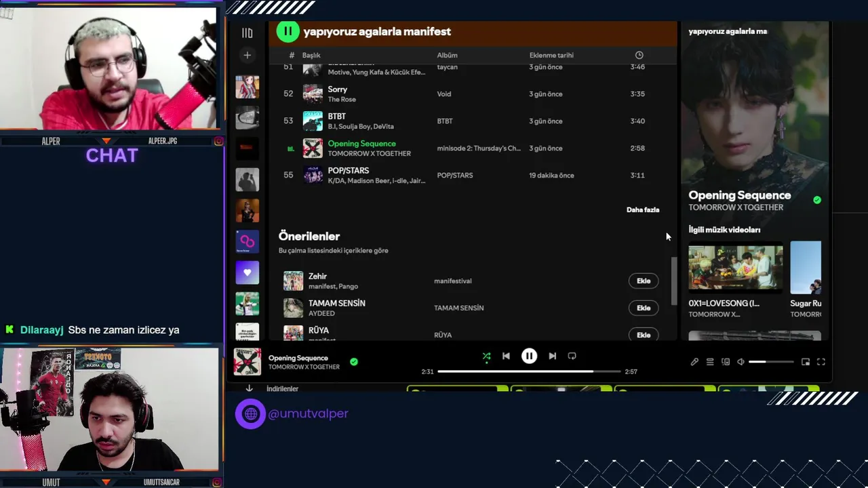Image resolution: width=868 pixels, height=488 pixels.
Task: Open Opening Sequence title in player bar
Action: point(298,358)
